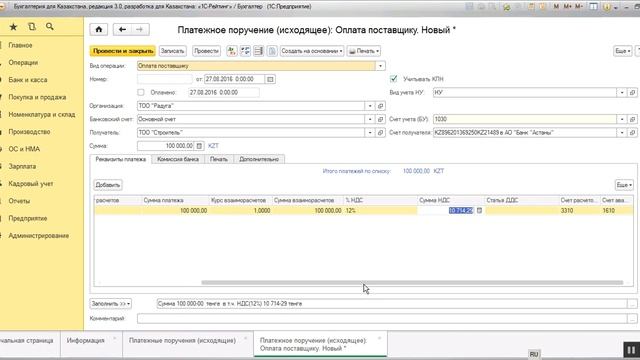Expand the Банковский счет dropdown arrow
Viewport: 640px width, 360px height.
click(370, 119)
